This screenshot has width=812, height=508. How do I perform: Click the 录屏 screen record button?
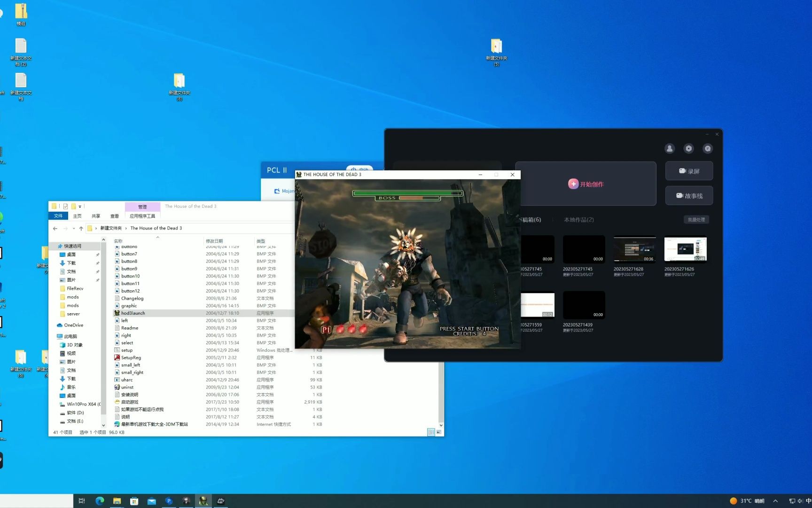[689, 171]
